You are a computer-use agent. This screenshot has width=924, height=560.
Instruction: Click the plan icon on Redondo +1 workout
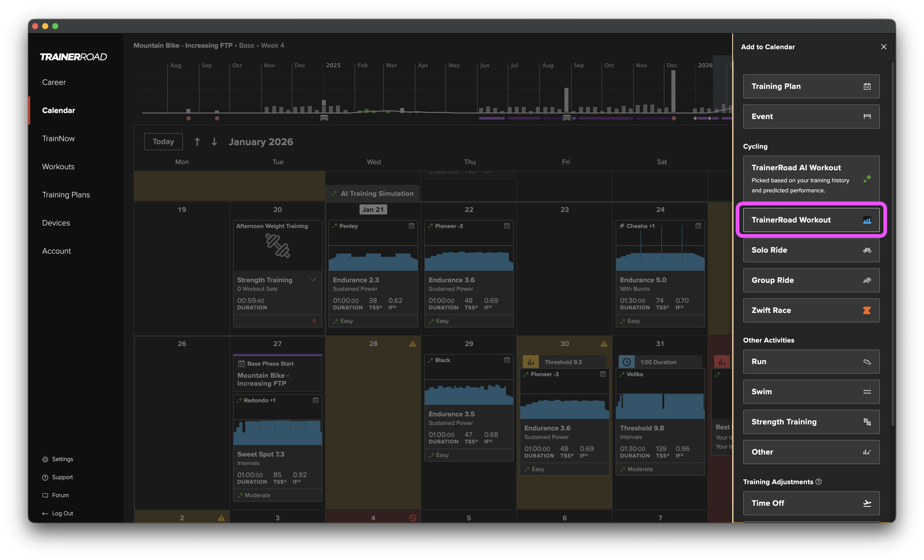pyautogui.click(x=315, y=400)
